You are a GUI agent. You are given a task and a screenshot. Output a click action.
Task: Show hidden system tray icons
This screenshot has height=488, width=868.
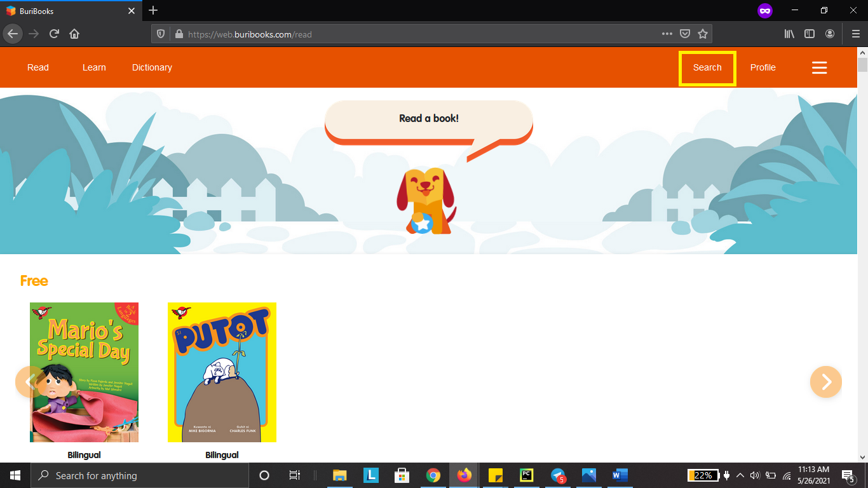[740, 475]
